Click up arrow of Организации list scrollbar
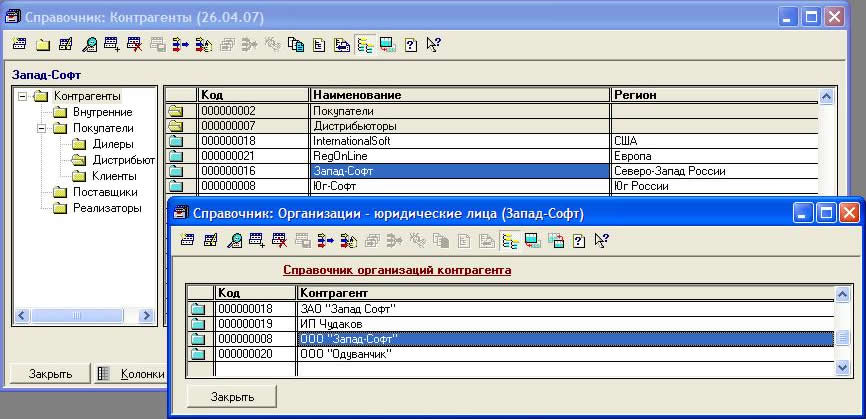866x419 pixels. (842, 294)
